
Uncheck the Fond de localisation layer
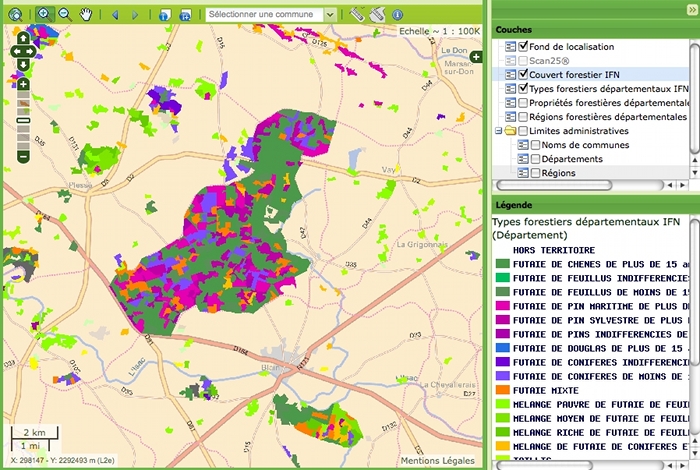(522, 46)
